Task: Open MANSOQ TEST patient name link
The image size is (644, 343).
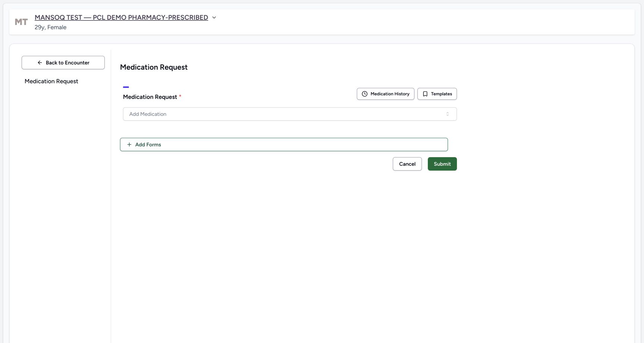Action: (x=121, y=18)
